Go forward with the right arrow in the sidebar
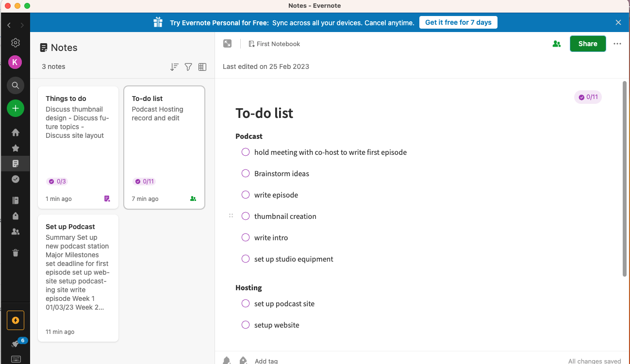This screenshot has height=364, width=630. (x=22, y=25)
